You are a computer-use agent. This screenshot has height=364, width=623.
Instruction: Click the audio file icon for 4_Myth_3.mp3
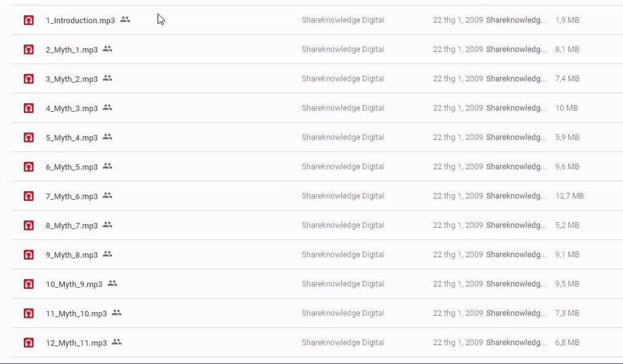coord(29,108)
